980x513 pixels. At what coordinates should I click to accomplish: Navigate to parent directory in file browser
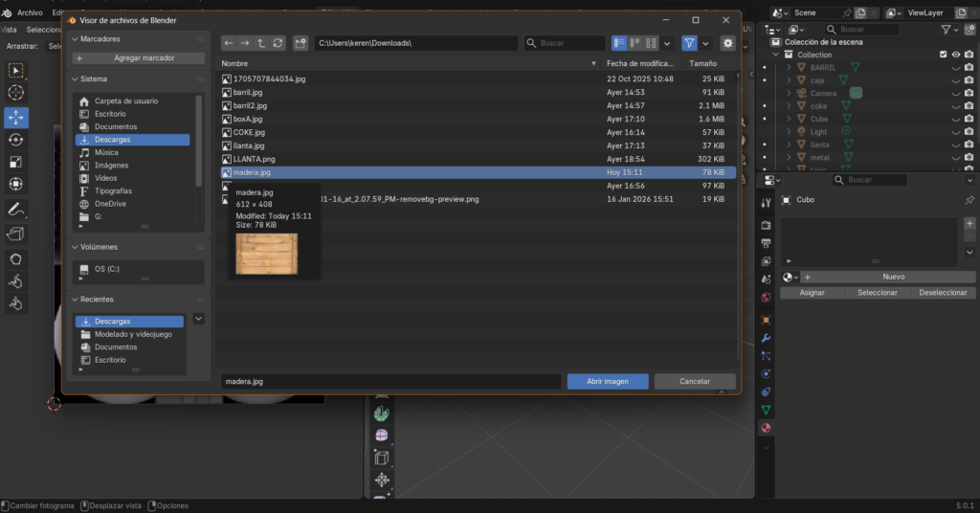pos(261,43)
